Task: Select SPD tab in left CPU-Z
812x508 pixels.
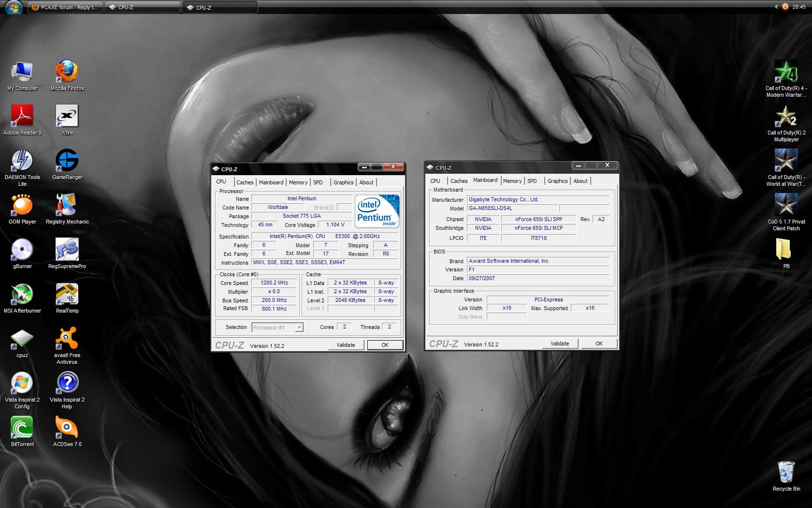Action: pos(318,182)
